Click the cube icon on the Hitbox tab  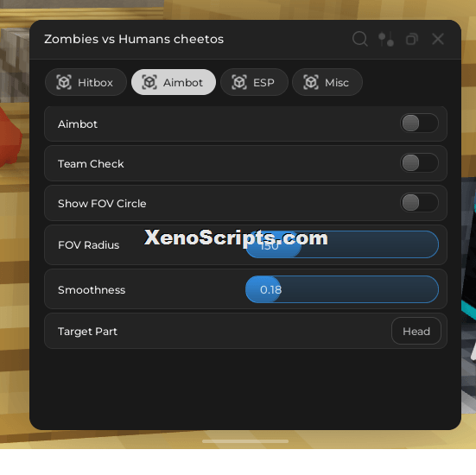pyautogui.click(x=64, y=82)
